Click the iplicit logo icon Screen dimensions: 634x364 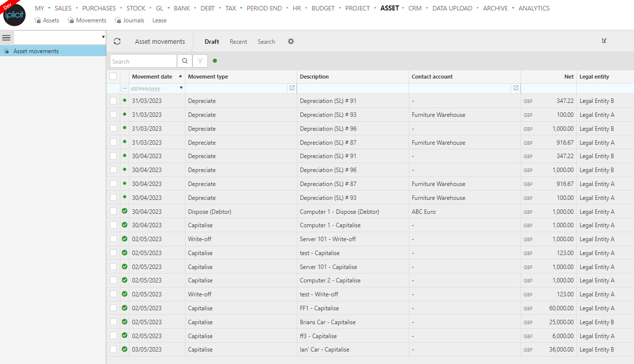[x=14, y=14]
